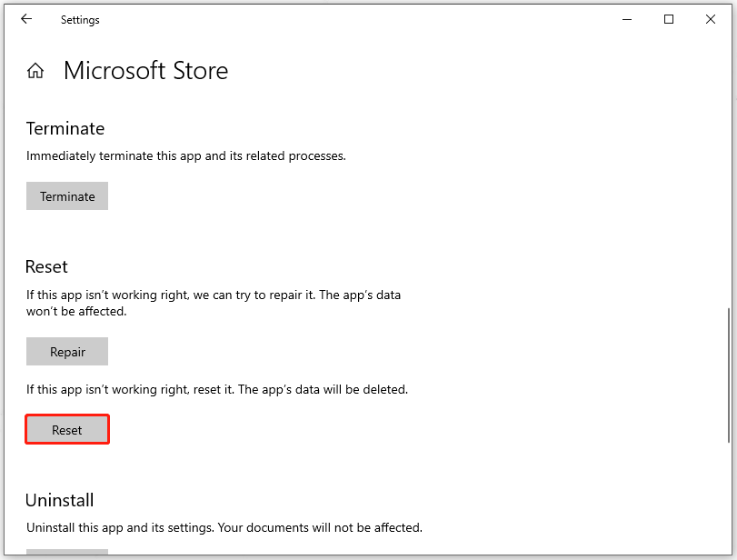This screenshot has width=737, height=560.
Task: Click the Settings label in the title bar
Action: tap(80, 19)
